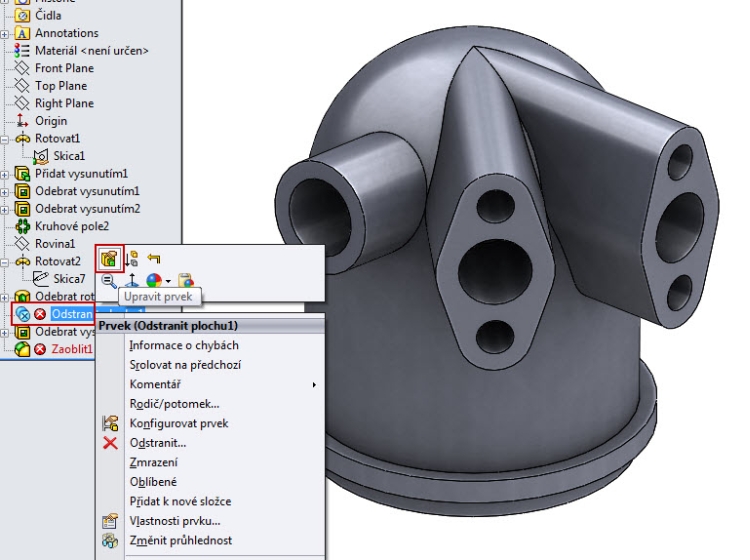
Task: Toggle Změnit průhlednost transparency option
Action: tap(180, 540)
